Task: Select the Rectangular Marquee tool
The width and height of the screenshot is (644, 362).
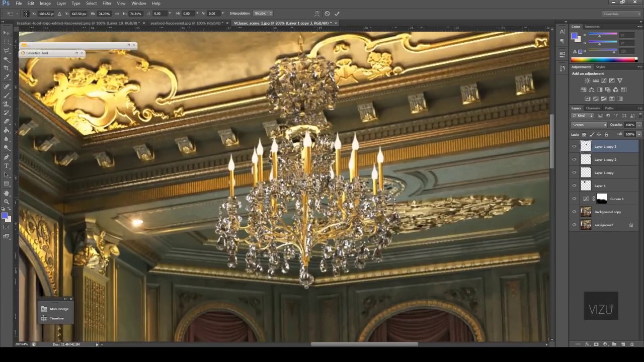Action: [7, 42]
